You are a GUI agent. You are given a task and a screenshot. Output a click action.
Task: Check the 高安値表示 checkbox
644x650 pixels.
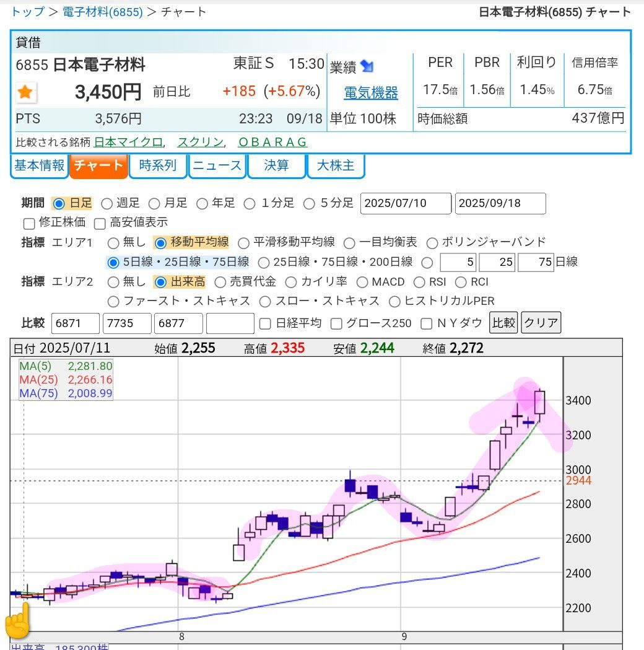pos(100,223)
